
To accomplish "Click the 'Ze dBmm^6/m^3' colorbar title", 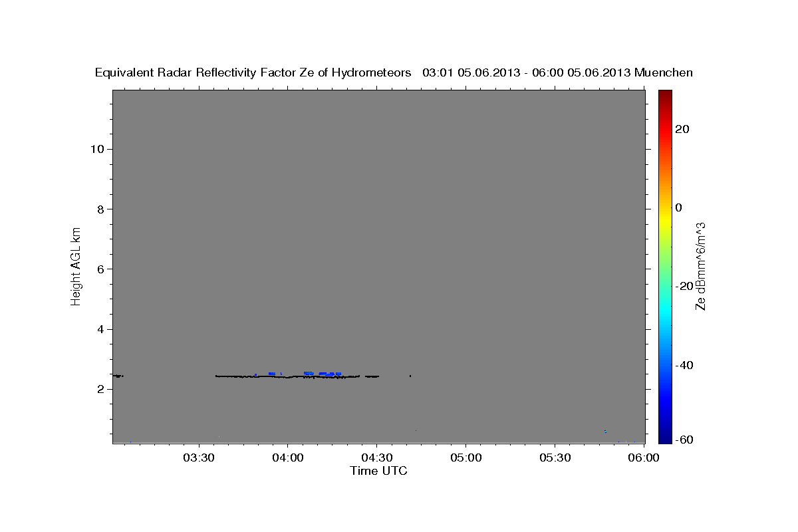I will point(700,266).
